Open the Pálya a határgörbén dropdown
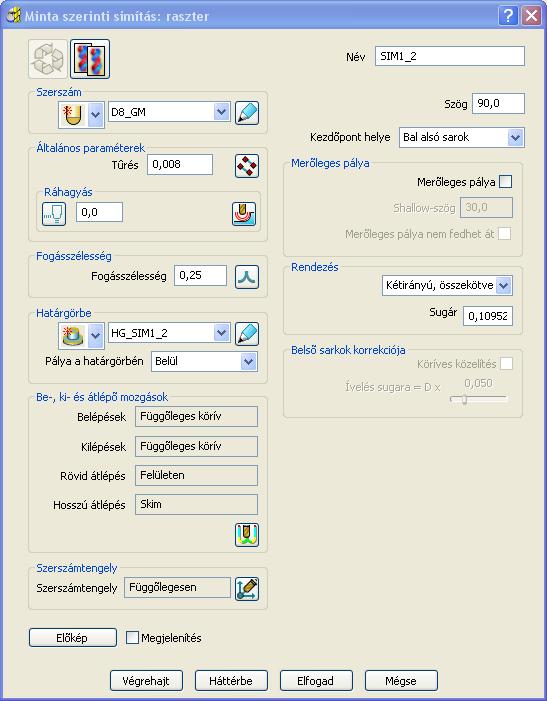The image size is (547, 701). click(204, 361)
